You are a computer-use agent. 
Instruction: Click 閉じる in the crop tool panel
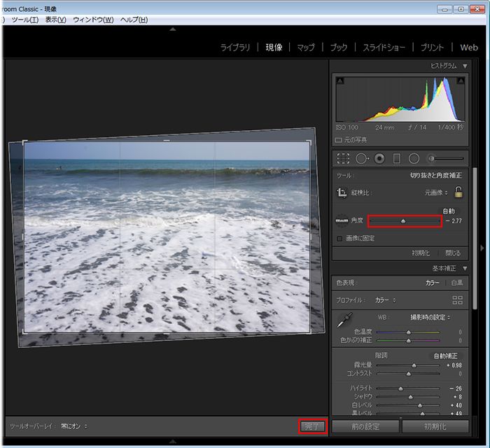point(453,253)
